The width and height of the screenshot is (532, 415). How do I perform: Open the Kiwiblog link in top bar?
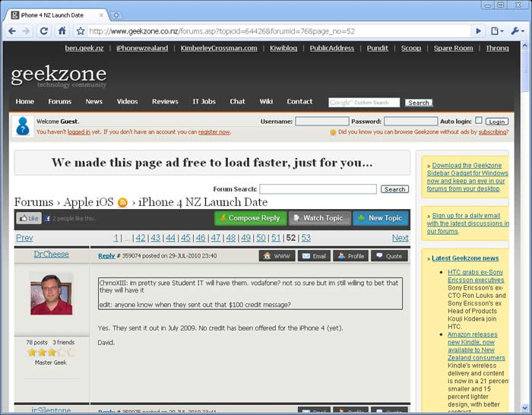283,48
